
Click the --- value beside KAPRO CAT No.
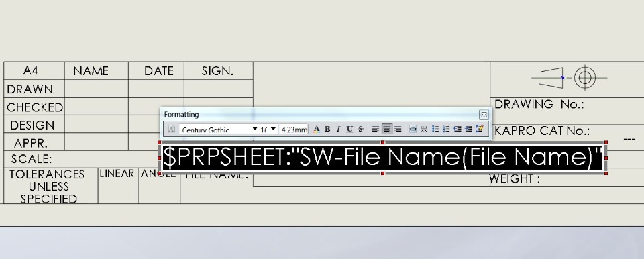629,139
